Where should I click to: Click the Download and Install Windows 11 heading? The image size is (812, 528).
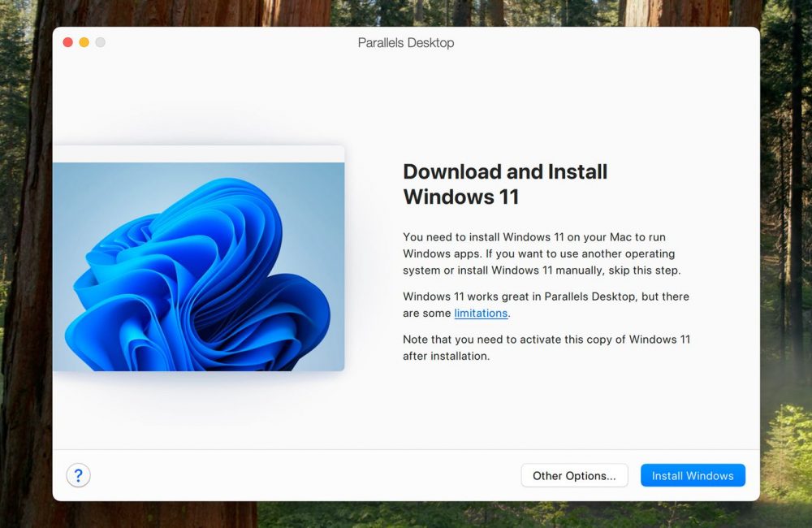(x=505, y=184)
